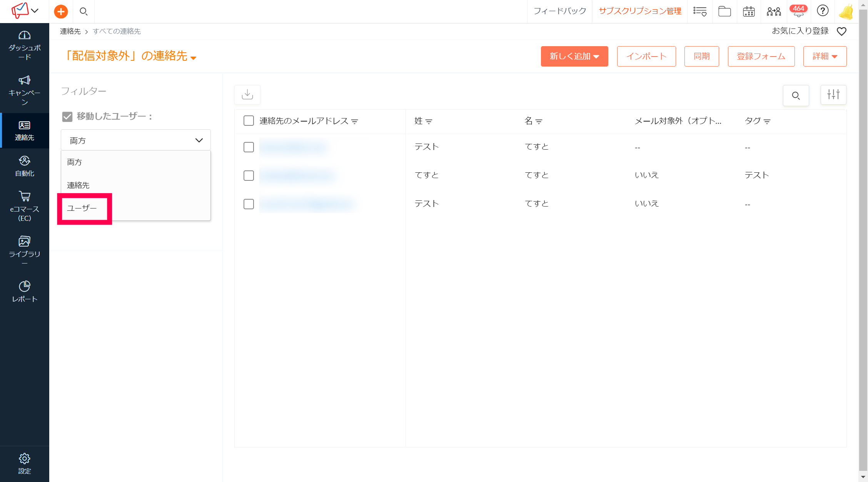Tick the select-all checkbox in header
The width and height of the screenshot is (868, 482).
[x=249, y=121]
